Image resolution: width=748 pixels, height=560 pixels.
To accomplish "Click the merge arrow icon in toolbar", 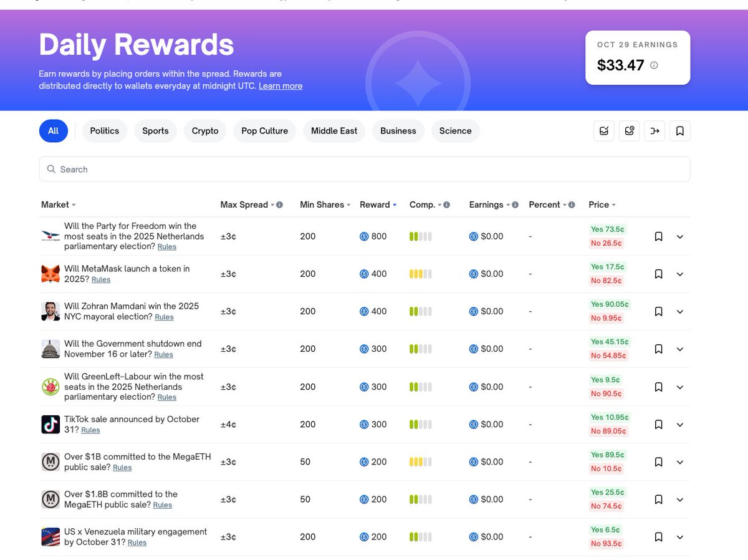I will click(x=654, y=131).
